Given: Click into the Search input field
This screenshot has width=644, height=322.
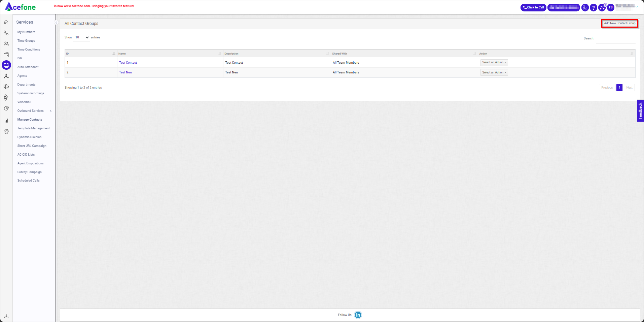Looking at the screenshot, I should click(x=615, y=39).
